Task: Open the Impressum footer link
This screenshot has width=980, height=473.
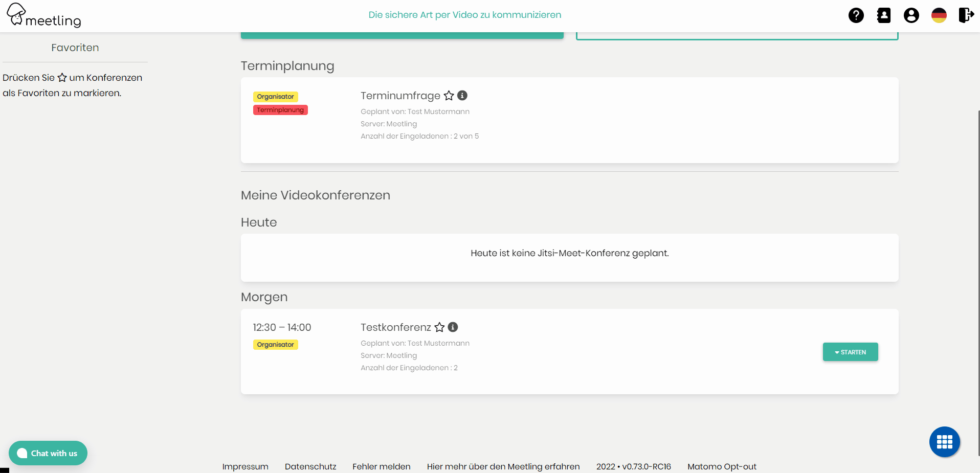Action: point(245,466)
